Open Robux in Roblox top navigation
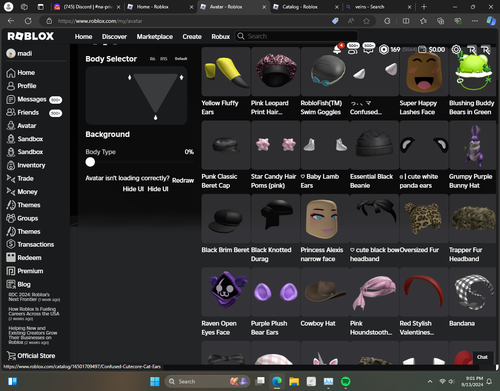This screenshot has width=500, height=391. coord(221,37)
